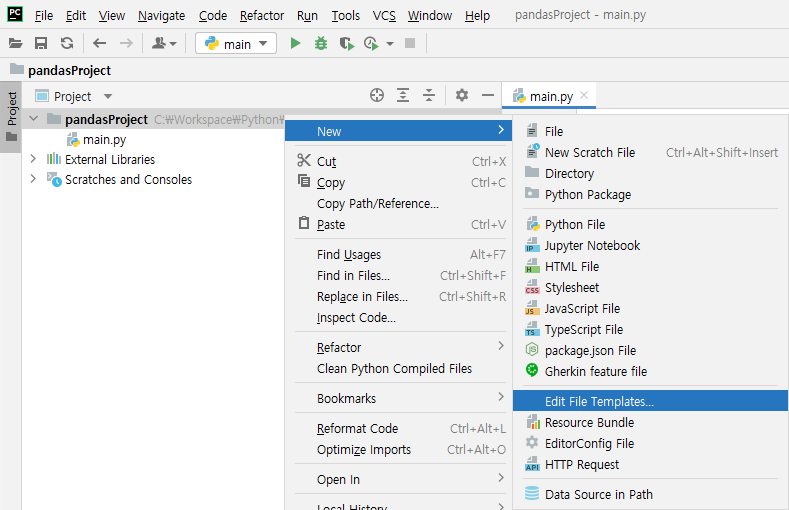Open the main run configuration dropdown
Image resolution: width=789 pixels, height=510 pixels.
coord(235,44)
